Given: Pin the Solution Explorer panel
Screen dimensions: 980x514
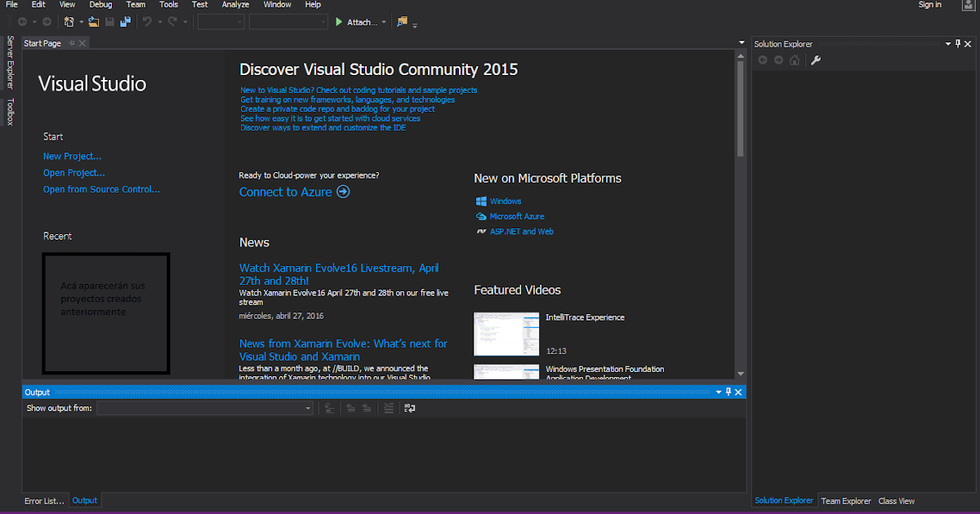Looking at the screenshot, I should (x=958, y=43).
